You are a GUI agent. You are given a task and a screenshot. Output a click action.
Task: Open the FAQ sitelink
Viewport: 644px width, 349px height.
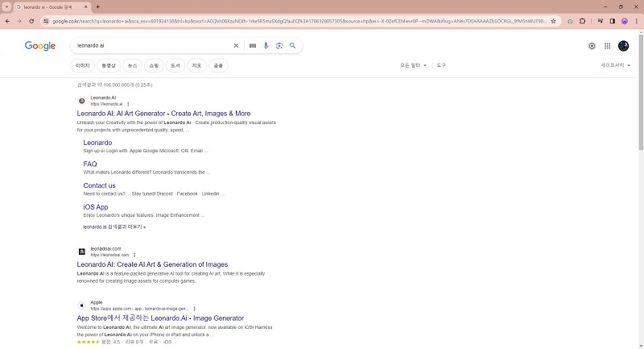tap(90, 164)
